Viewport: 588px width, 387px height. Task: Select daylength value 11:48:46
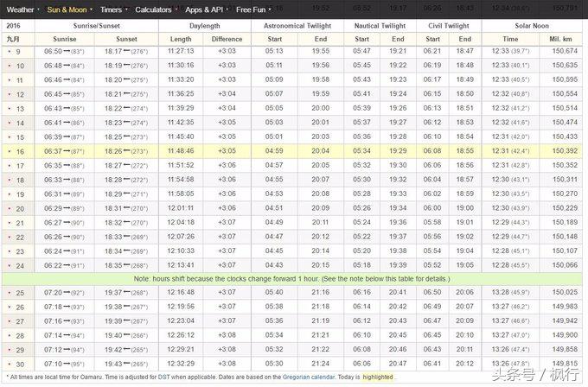[x=181, y=151]
